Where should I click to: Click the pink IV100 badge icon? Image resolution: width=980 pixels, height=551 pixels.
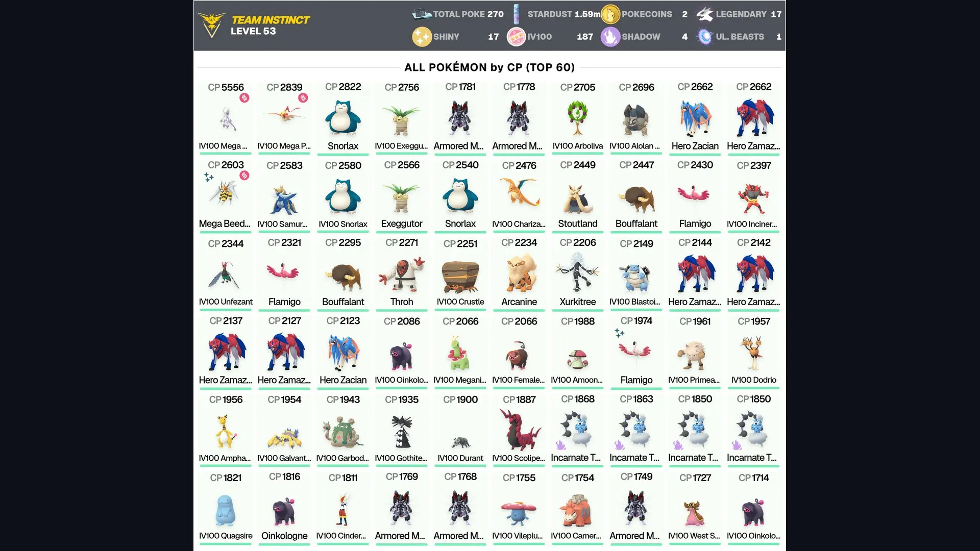(516, 37)
